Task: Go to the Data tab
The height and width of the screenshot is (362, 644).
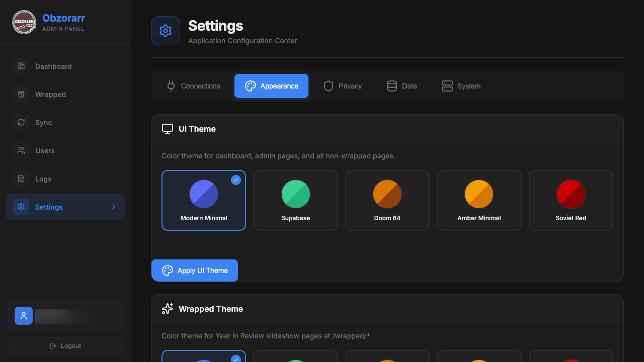Action: tap(401, 86)
